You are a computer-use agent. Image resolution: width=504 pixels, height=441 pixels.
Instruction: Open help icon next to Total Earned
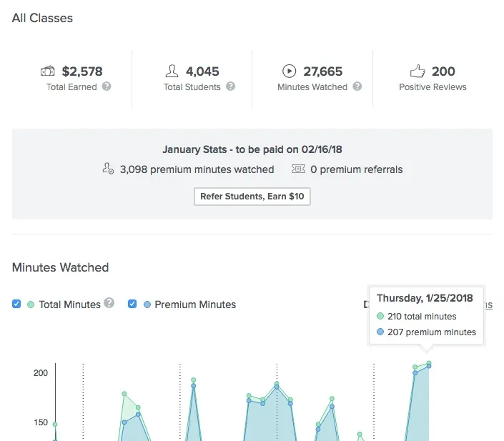[x=107, y=86]
